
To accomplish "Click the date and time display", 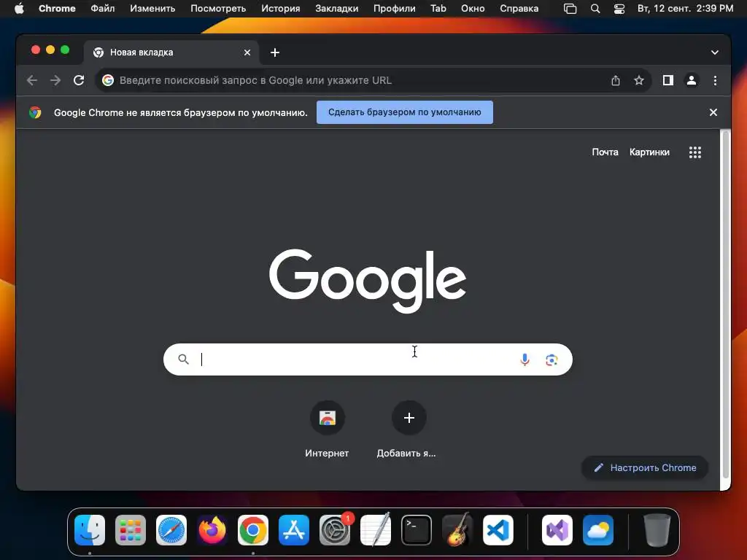I will [x=685, y=9].
